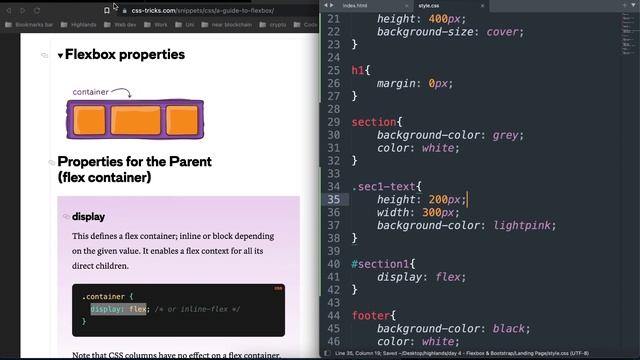Click the bookmark icon in address bar
Screen dimensions: 640x360
[107, 11]
